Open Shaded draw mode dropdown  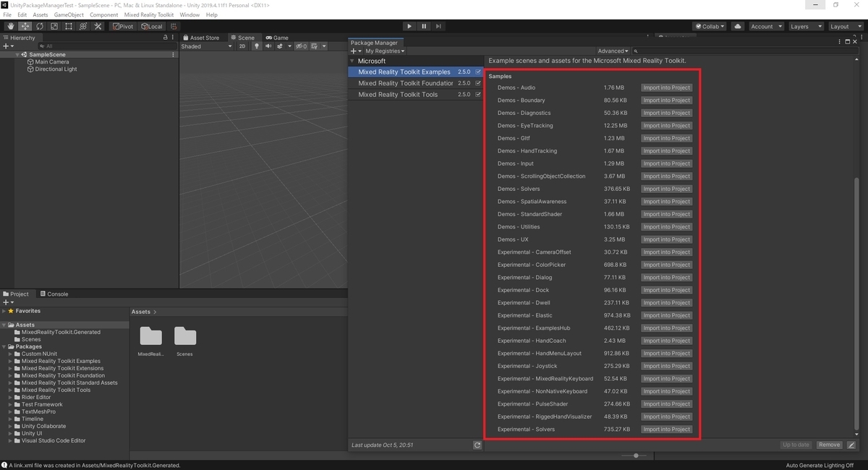tap(207, 46)
